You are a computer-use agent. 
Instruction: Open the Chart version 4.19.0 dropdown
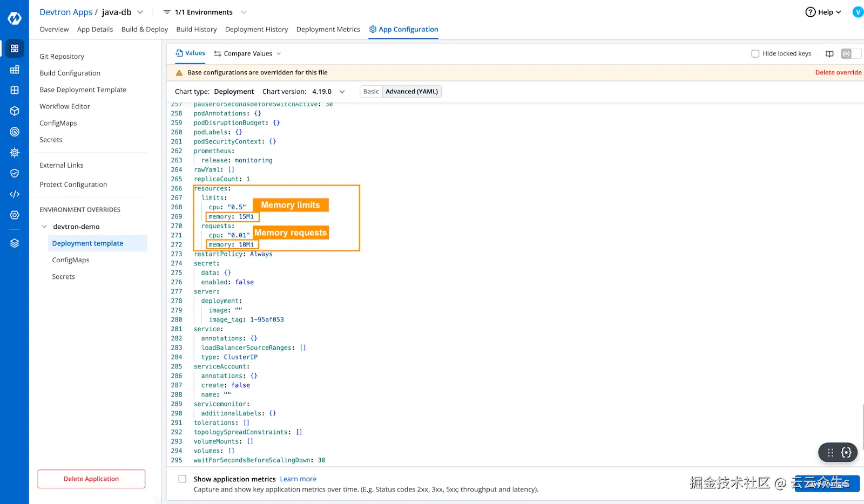click(342, 91)
